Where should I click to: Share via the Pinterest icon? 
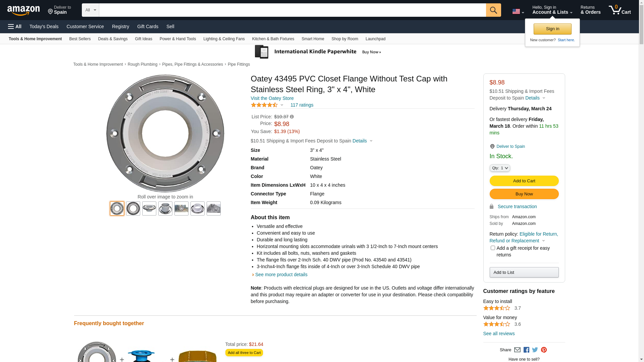[x=544, y=350]
